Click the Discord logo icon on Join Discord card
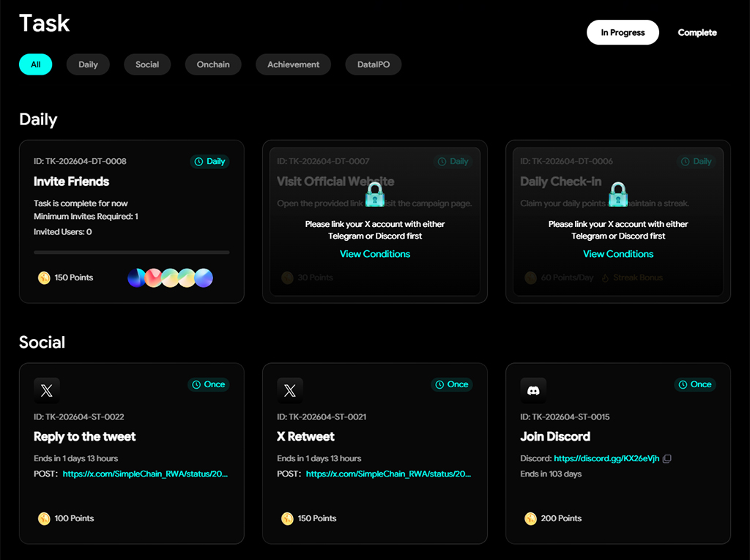This screenshot has width=750, height=560. point(533,391)
